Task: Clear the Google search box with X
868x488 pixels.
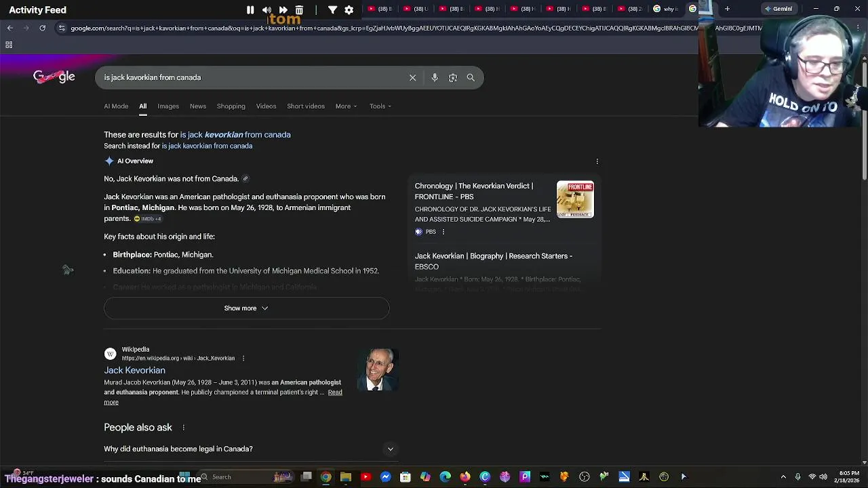Action: click(x=412, y=77)
